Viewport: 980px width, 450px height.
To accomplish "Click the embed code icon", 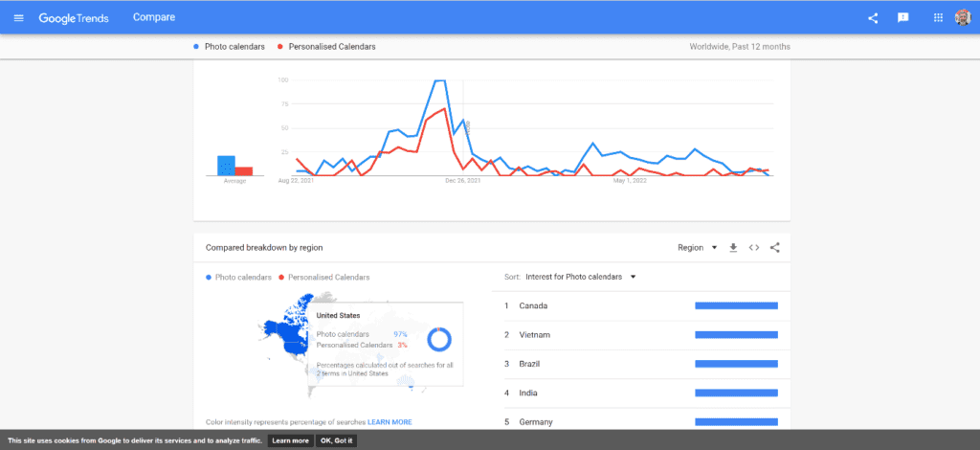I will click(754, 247).
